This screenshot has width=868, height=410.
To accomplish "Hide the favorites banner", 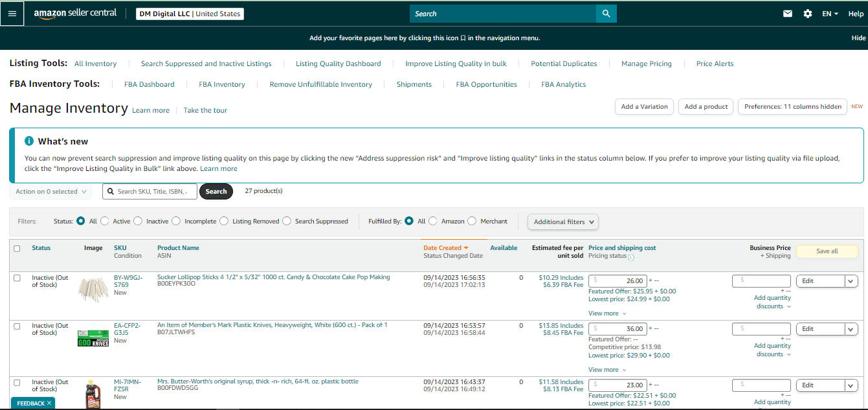I will coord(859,38).
